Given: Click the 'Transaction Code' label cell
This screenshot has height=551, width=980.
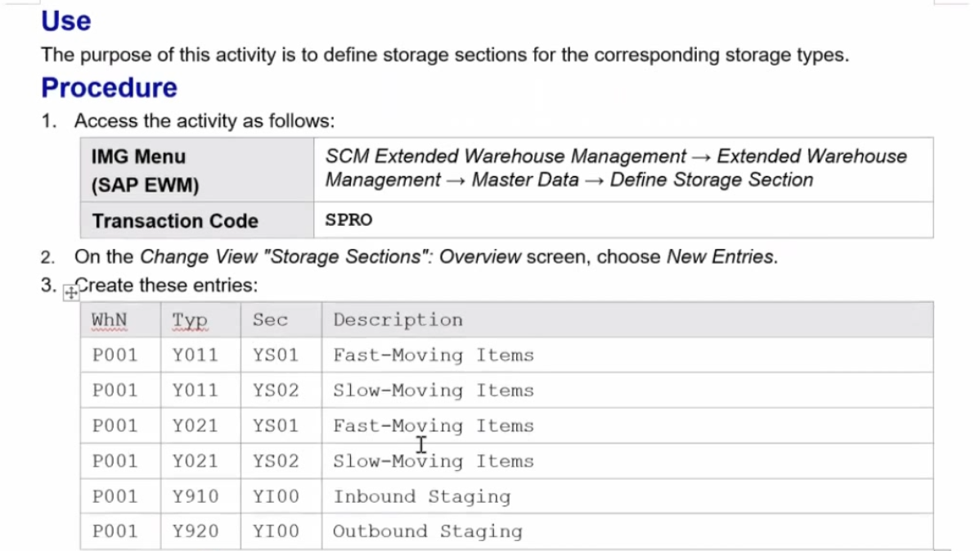Looking at the screenshot, I should pyautogui.click(x=197, y=220).
